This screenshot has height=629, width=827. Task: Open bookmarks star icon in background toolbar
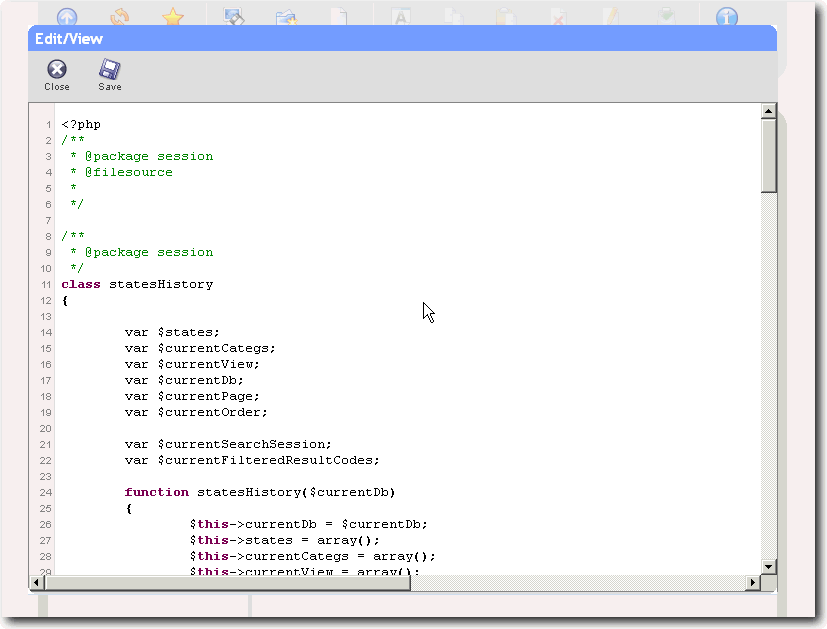(x=173, y=17)
